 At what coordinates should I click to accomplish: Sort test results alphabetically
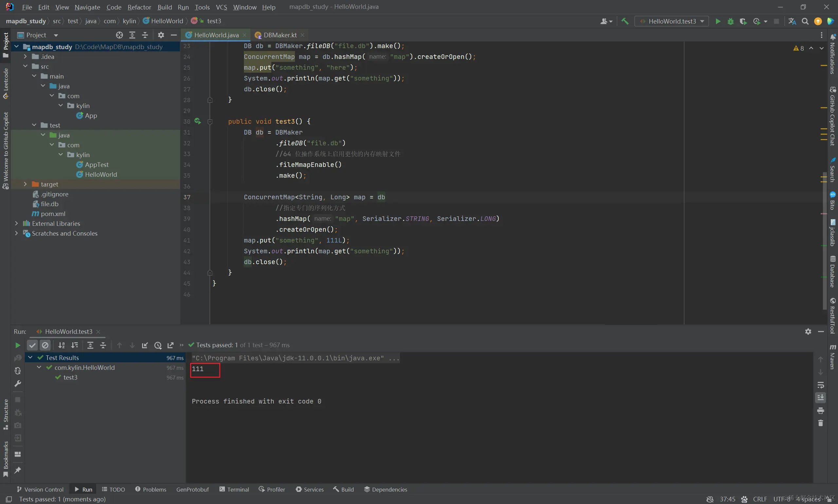click(62, 345)
